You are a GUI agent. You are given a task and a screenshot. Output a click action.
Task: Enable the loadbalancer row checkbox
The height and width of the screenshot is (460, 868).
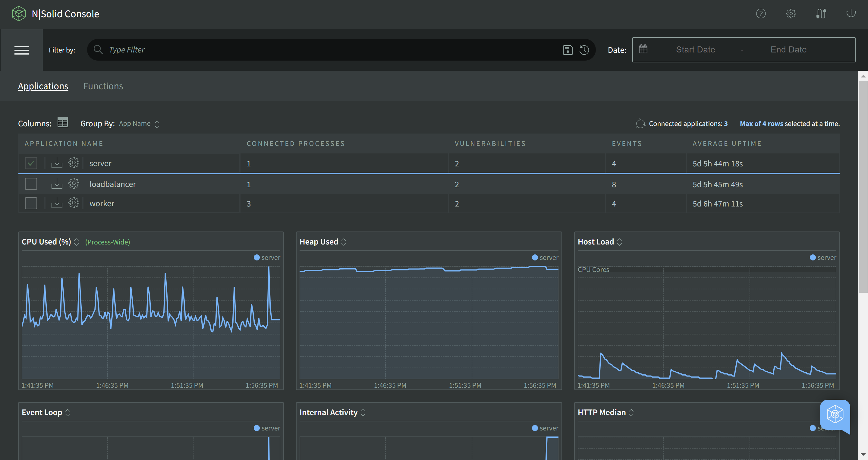click(30, 184)
